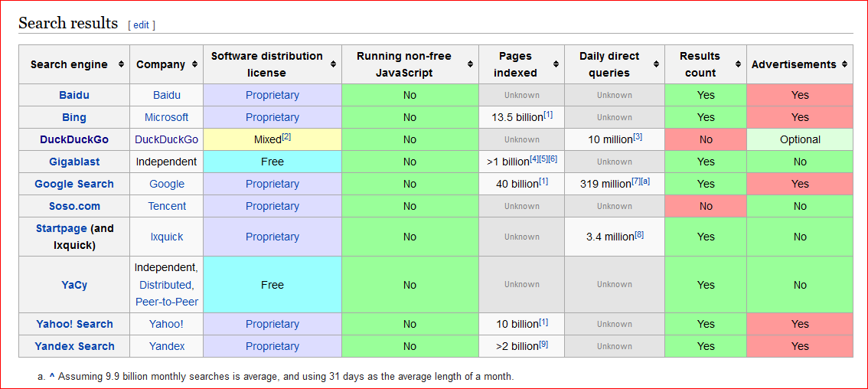The image size is (868, 389).
Task: Click the caret back-link in note a
Action: [x=52, y=377]
